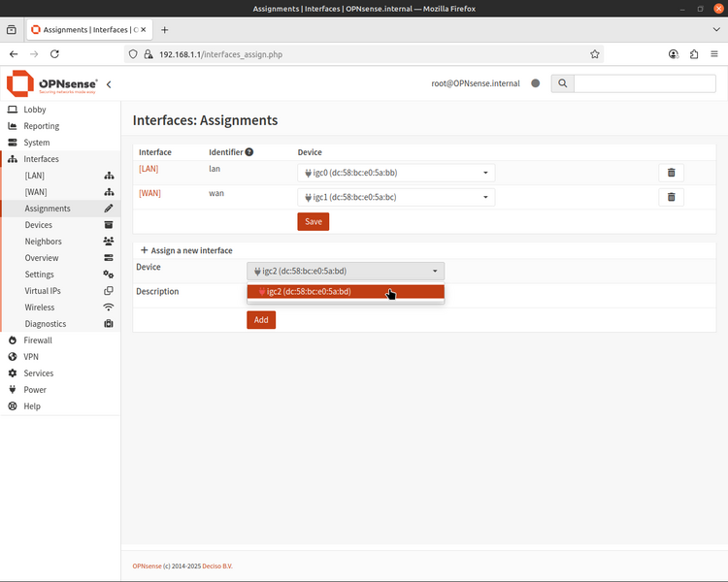728x582 pixels.
Task: Delete the WAN assignment with trash icon
Action: tap(671, 197)
